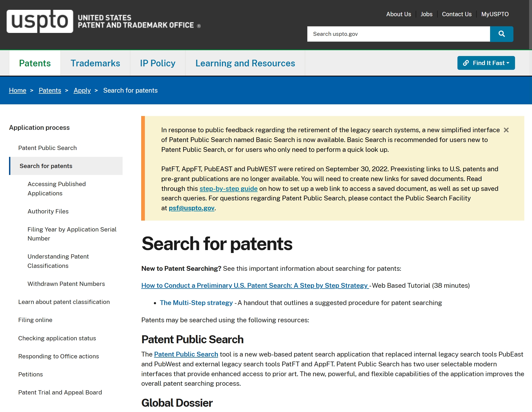Click the psf@uspto.gov email link
This screenshot has height=412, width=532.
pyautogui.click(x=191, y=208)
